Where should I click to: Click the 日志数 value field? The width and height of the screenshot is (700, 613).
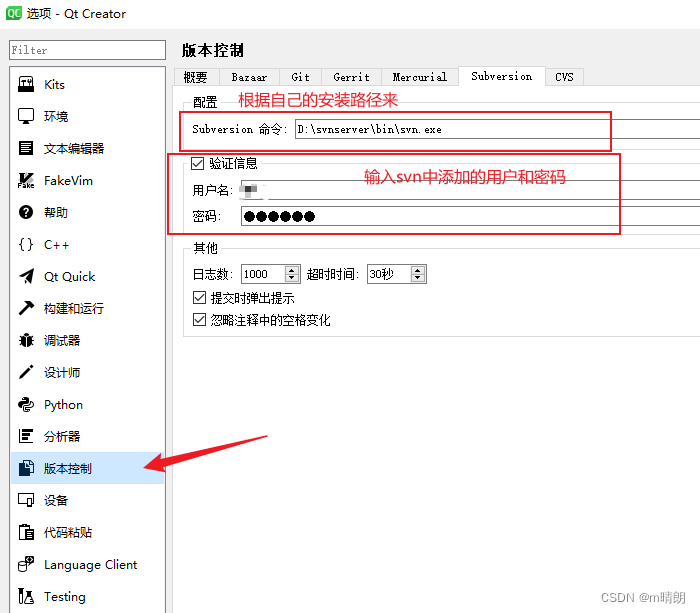point(263,274)
